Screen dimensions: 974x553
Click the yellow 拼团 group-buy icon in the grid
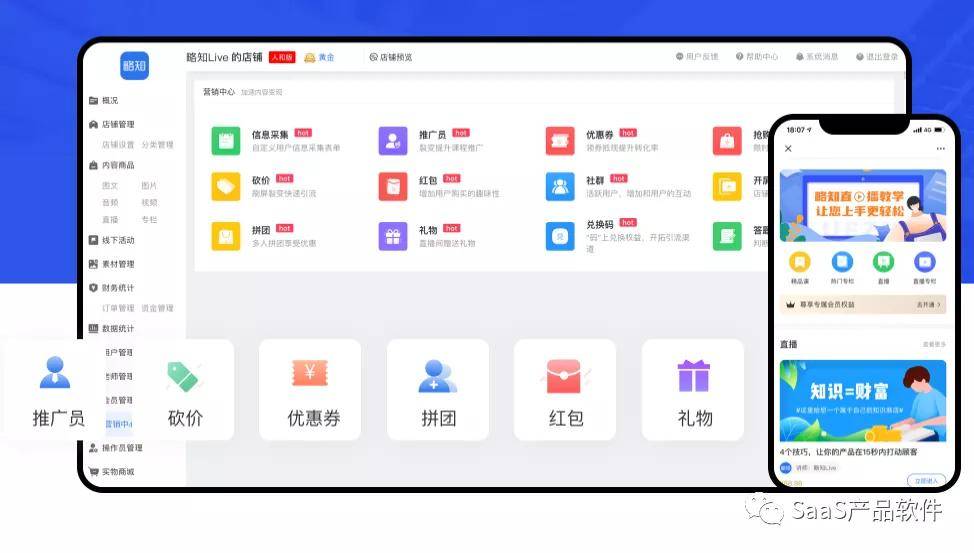coord(225,236)
